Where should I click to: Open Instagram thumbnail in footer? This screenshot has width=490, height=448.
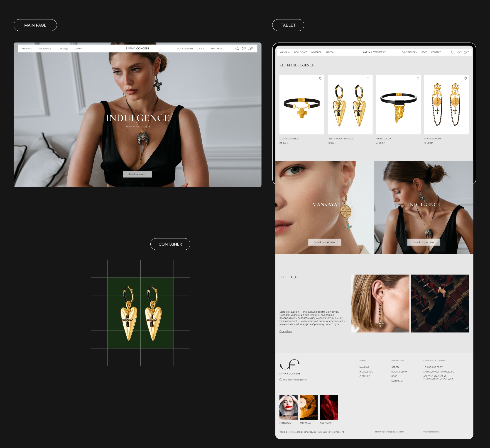click(x=288, y=407)
